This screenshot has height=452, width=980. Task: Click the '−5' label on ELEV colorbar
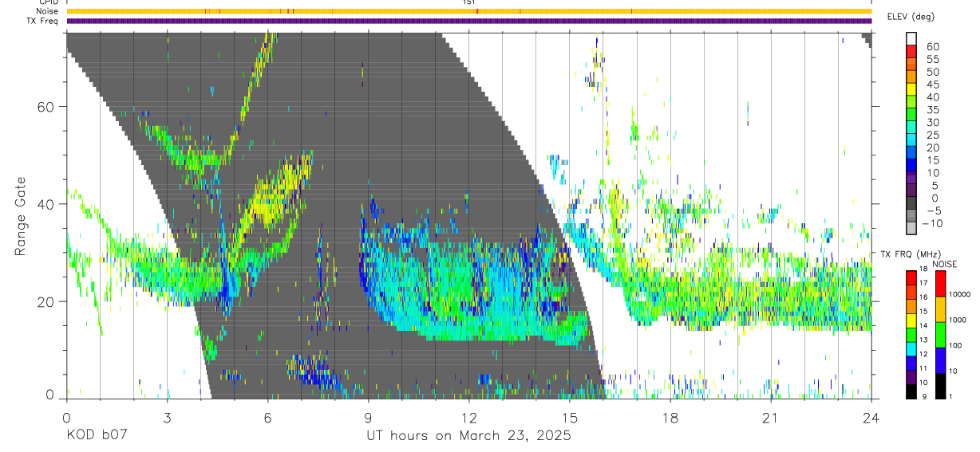[935, 210]
